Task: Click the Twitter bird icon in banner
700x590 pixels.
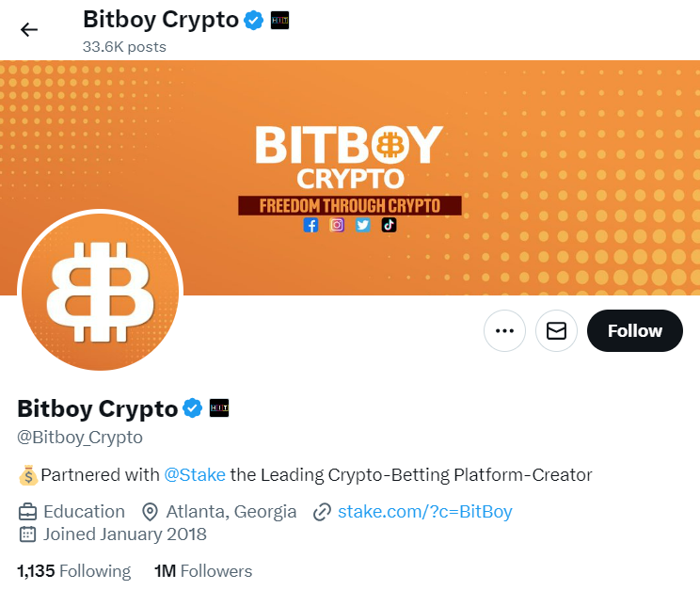Action: coord(363,225)
